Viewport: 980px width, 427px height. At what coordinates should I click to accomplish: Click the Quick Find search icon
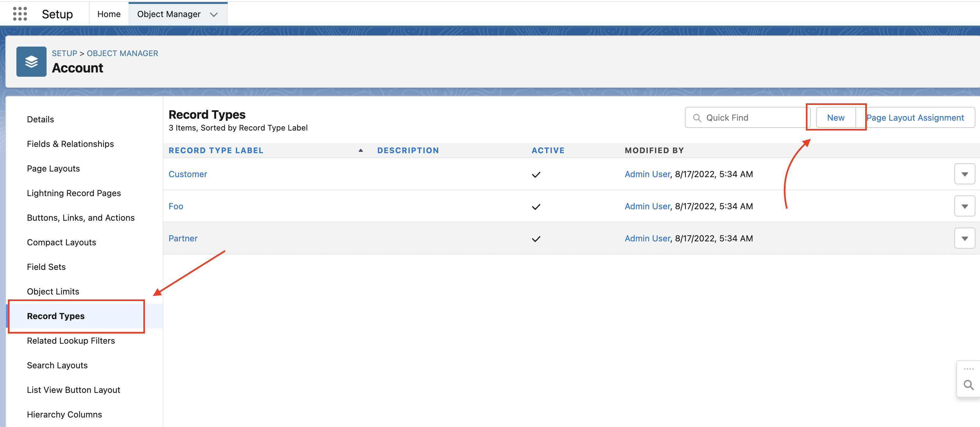[x=696, y=117]
